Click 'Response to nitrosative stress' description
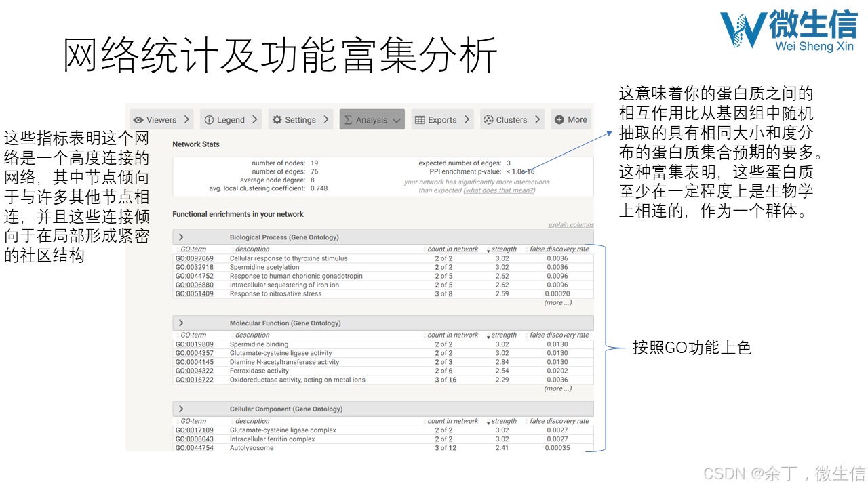 point(276,293)
